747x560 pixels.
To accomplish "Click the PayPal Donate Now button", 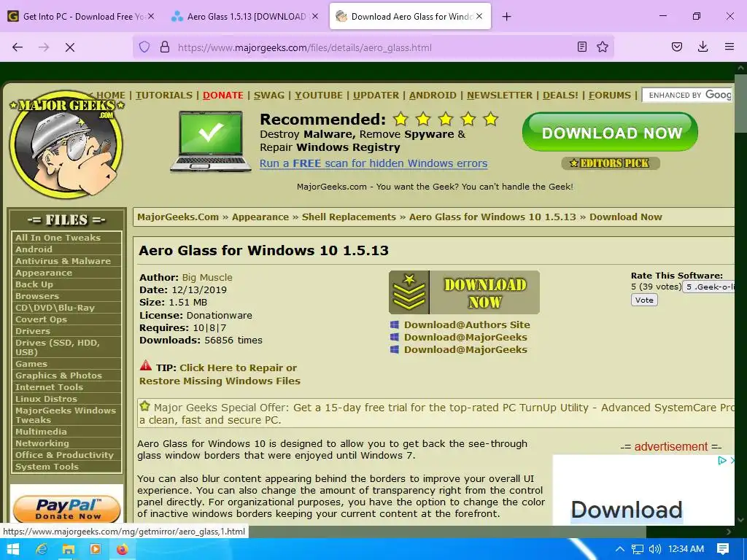I will [x=66, y=509].
